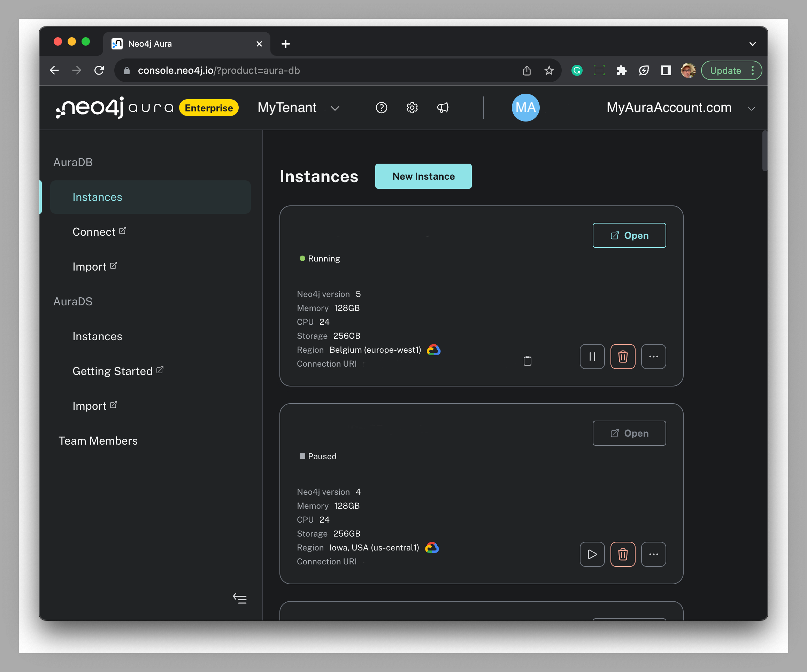807x672 pixels.
Task: Expand the MyAuraAccount.com account dropdown
Action: click(x=752, y=109)
